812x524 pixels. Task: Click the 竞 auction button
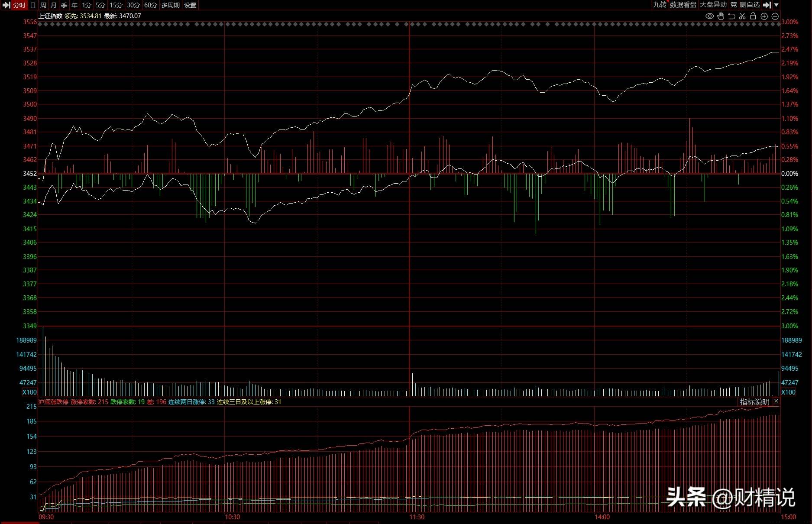[x=734, y=5]
